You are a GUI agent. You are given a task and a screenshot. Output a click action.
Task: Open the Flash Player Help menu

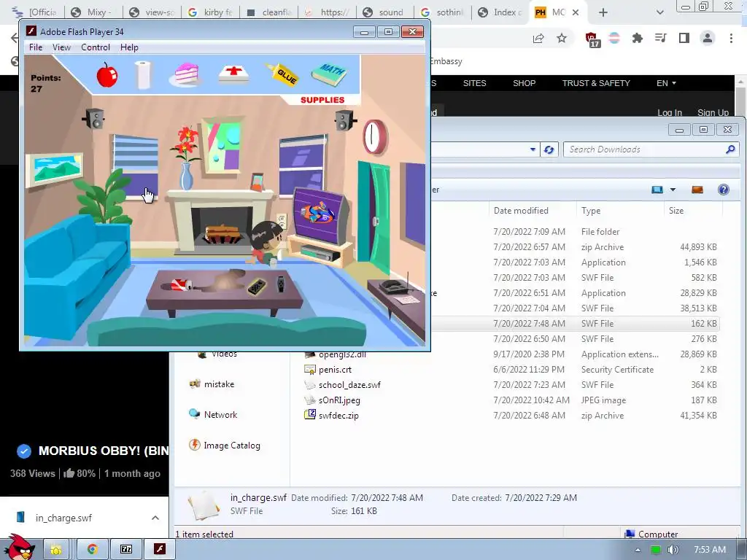[x=129, y=47]
